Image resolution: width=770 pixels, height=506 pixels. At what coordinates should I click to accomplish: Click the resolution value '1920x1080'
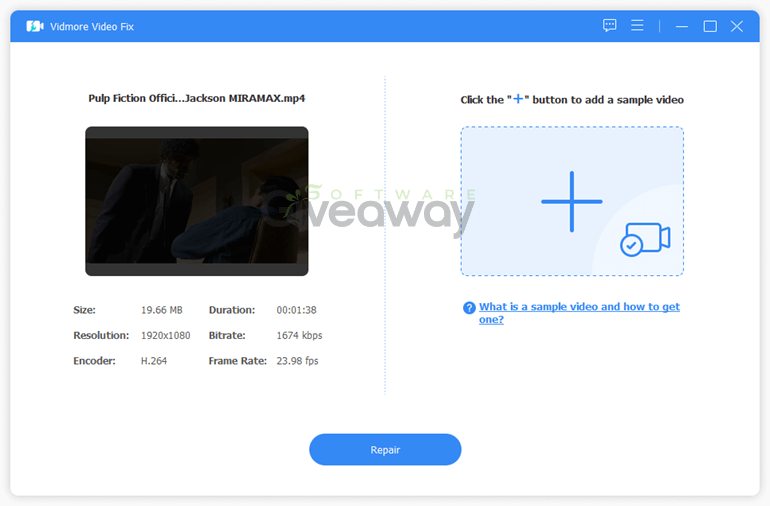pos(165,336)
